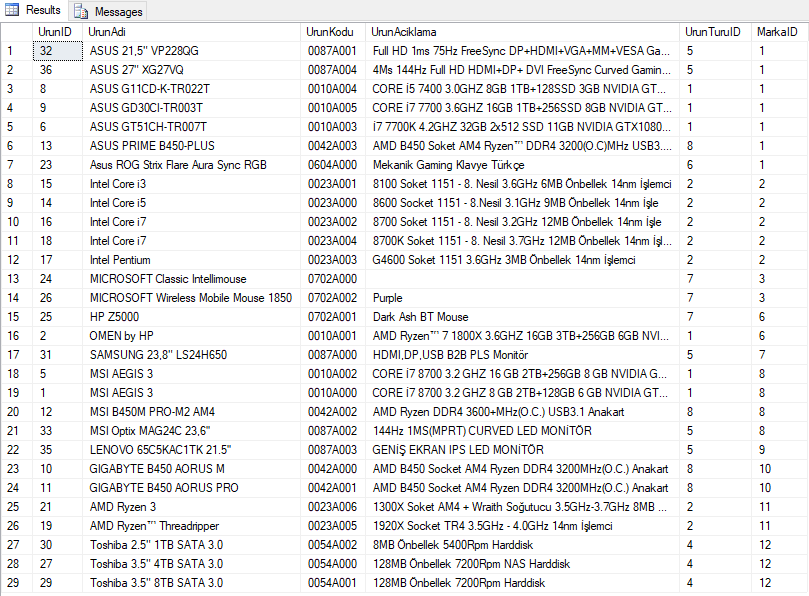Click the MarkaID column header
809x596 pixels.
(780, 32)
